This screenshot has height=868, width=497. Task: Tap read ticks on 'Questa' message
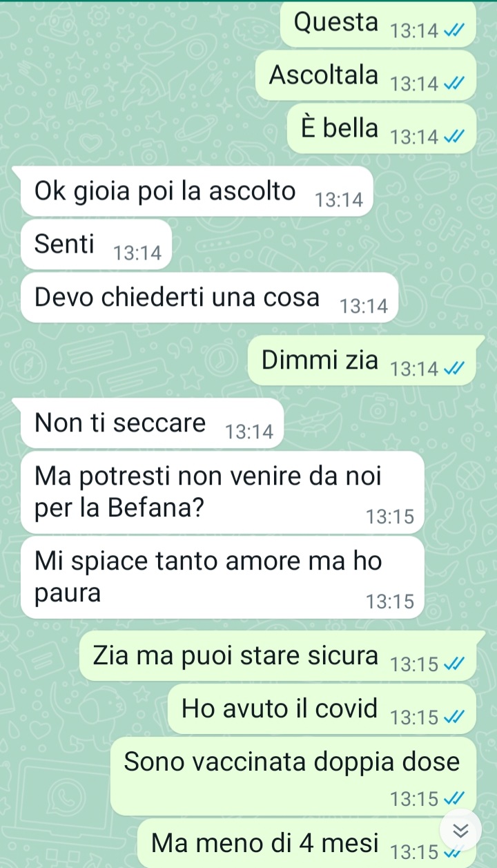pos(454,32)
